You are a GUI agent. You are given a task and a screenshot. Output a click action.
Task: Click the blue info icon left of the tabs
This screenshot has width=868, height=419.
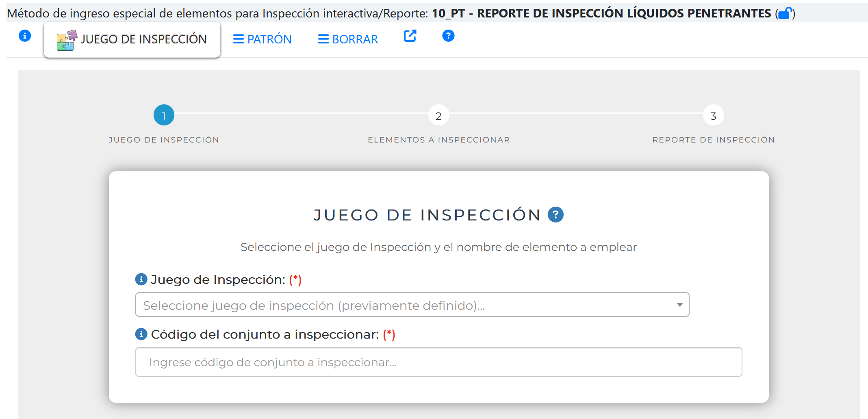[25, 36]
